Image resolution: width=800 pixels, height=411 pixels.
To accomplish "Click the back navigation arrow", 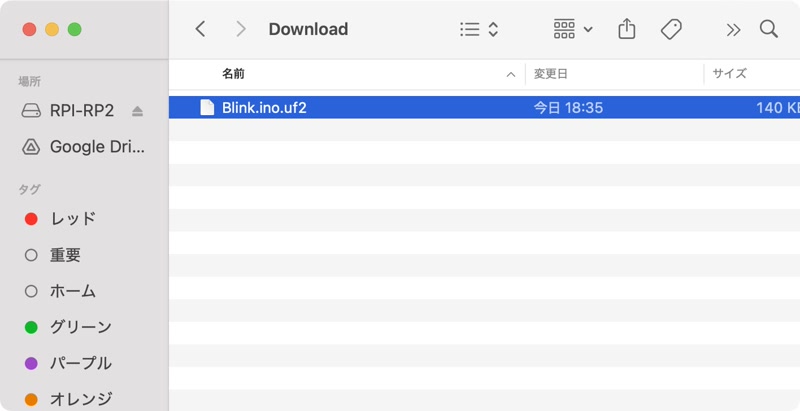I will point(200,29).
